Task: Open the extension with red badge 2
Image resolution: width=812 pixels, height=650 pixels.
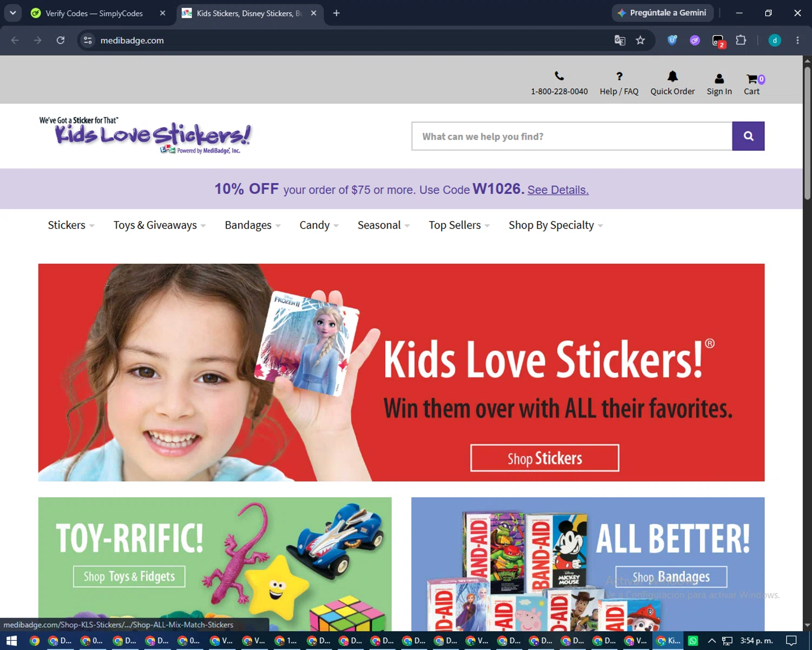Action: [x=718, y=41]
